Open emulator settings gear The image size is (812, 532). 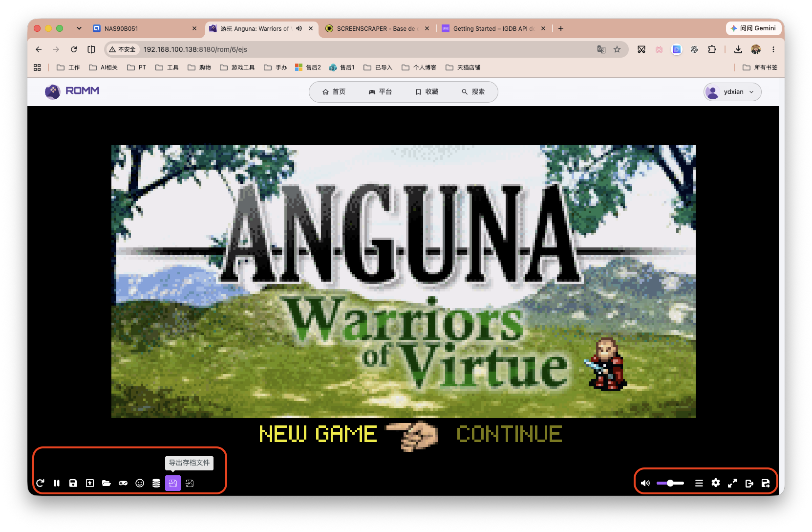(716, 483)
